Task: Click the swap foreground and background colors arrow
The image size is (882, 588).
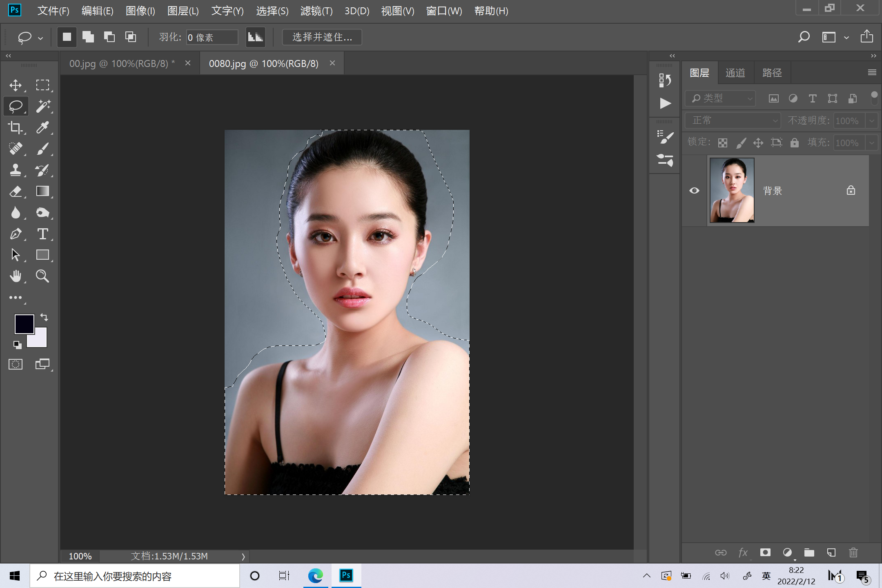Action: point(44,317)
